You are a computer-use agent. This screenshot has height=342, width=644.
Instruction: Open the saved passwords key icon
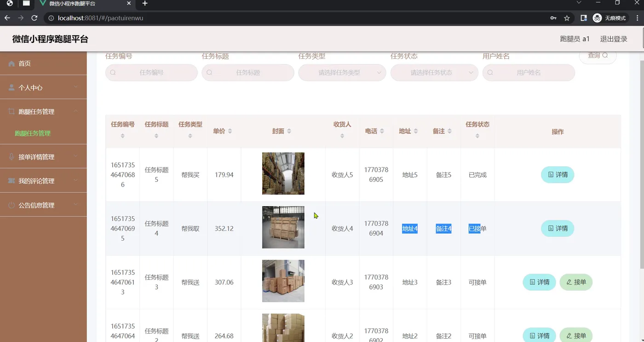tap(553, 18)
